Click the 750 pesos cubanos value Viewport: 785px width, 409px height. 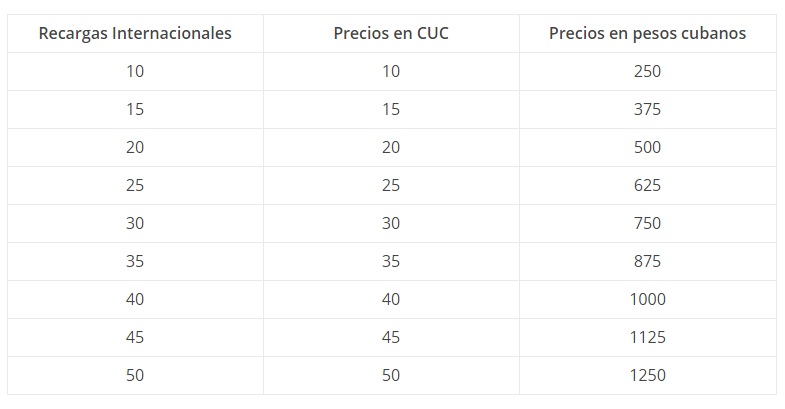pos(647,223)
